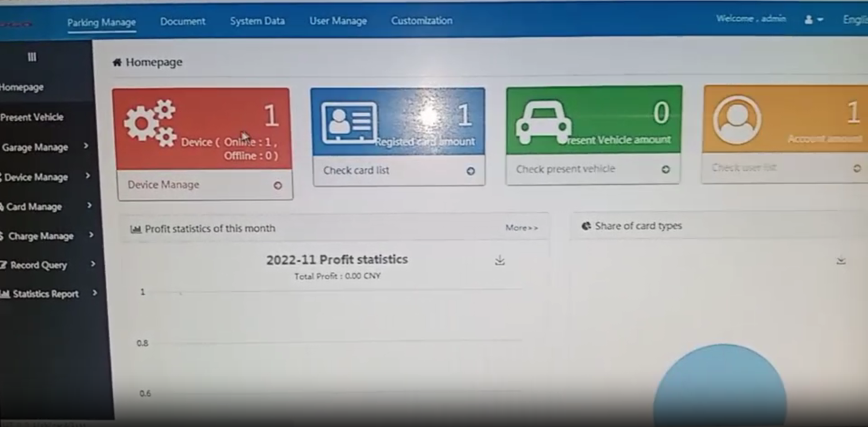
Task: Click the Device Manage card link
Action: [163, 185]
